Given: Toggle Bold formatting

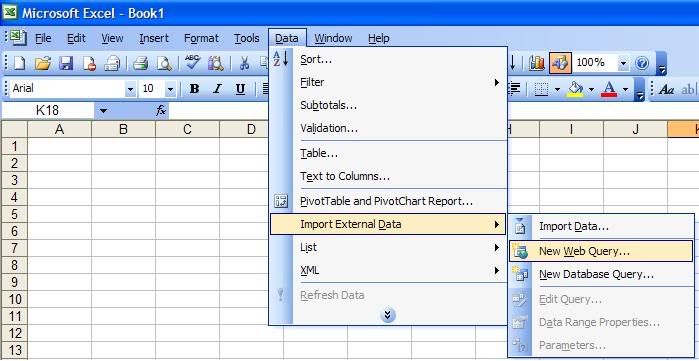Looking at the screenshot, I should click(194, 89).
